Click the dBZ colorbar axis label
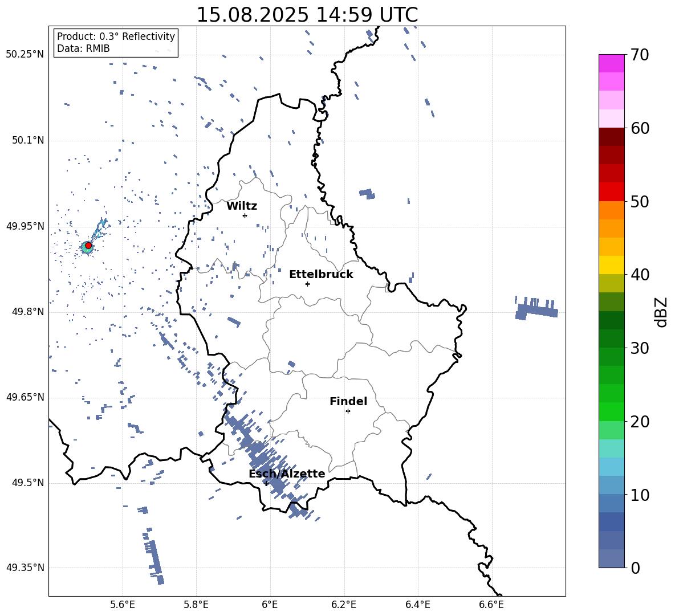675x616 pixels. (662, 312)
